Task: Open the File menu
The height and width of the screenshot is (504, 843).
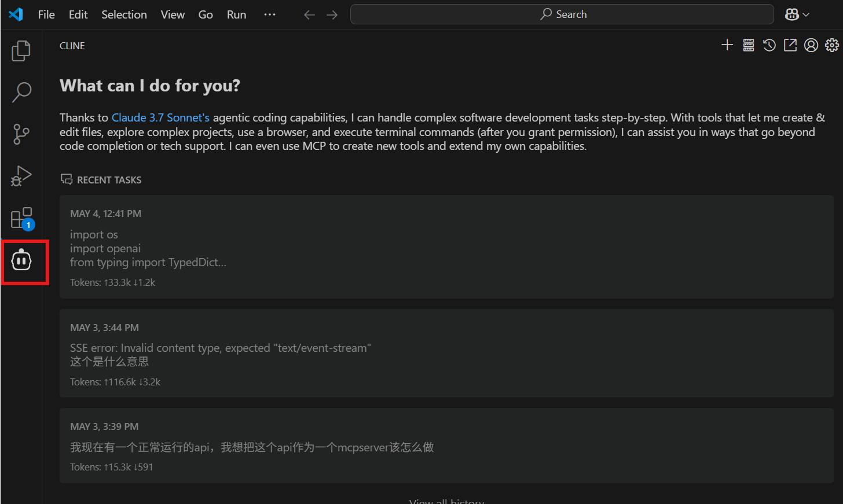Action: click(46, 14)
